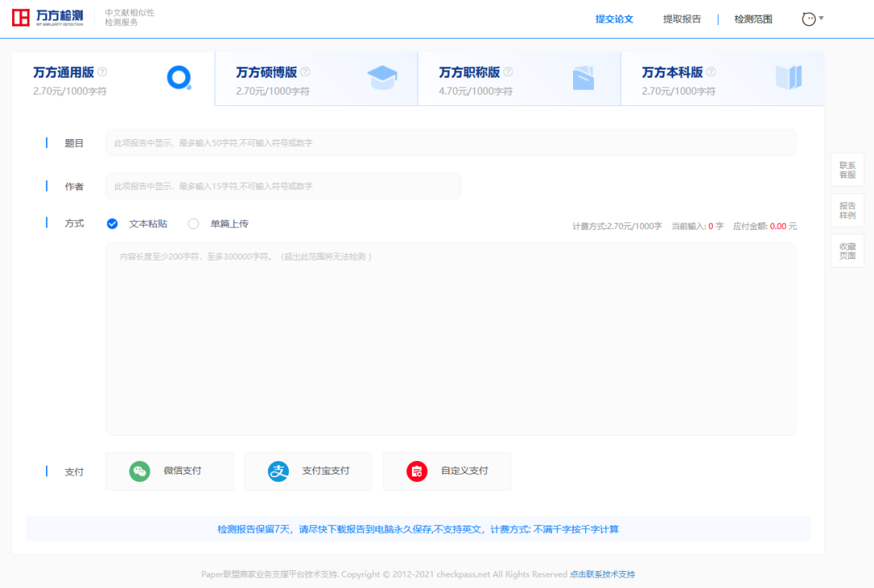874x588 pixels.
Task: Click the red custom payment icon
Action: click(417, 472)
